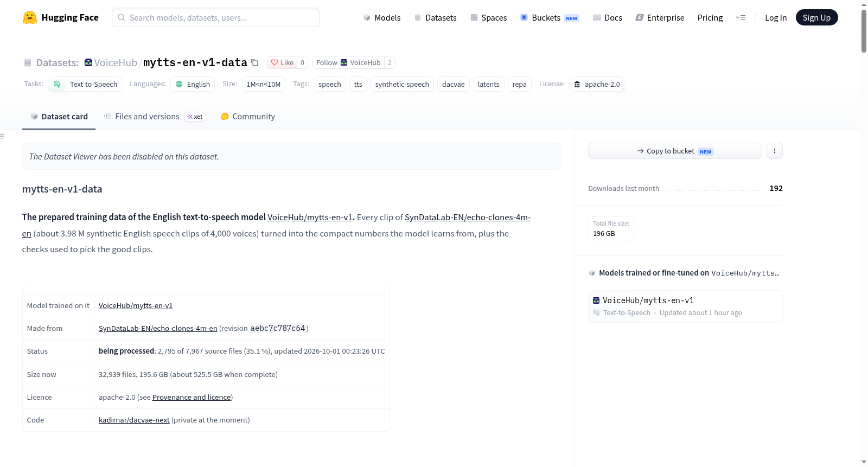
Task: Open the Datasets navigation item
Action: point(436,17)
